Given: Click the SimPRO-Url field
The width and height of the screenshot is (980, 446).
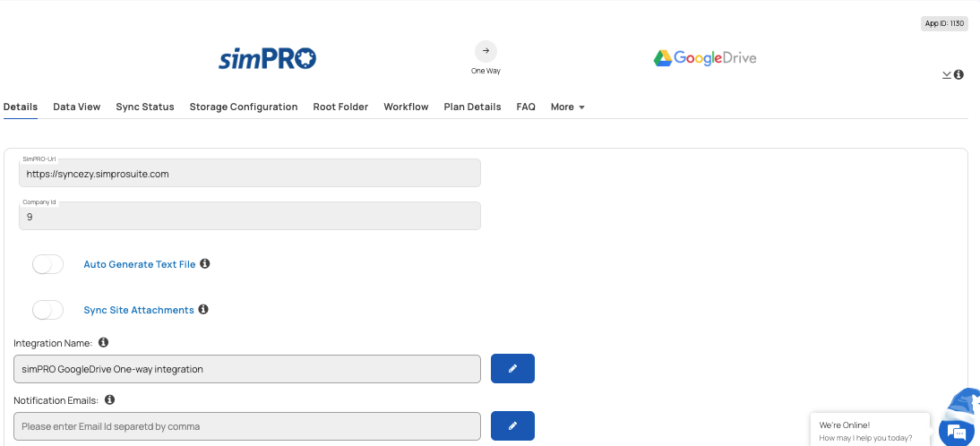Looking at the screenshot, I should click(x=250, y=173).
